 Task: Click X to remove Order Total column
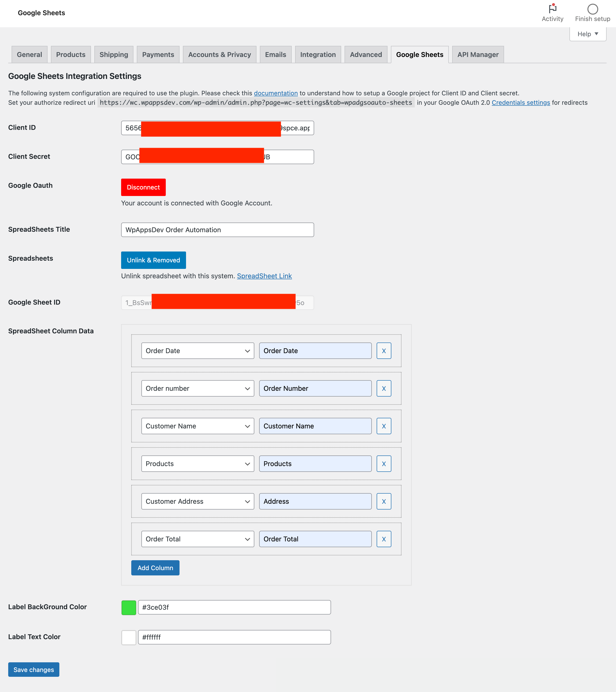pyautogui.click(x=383, y=538)
